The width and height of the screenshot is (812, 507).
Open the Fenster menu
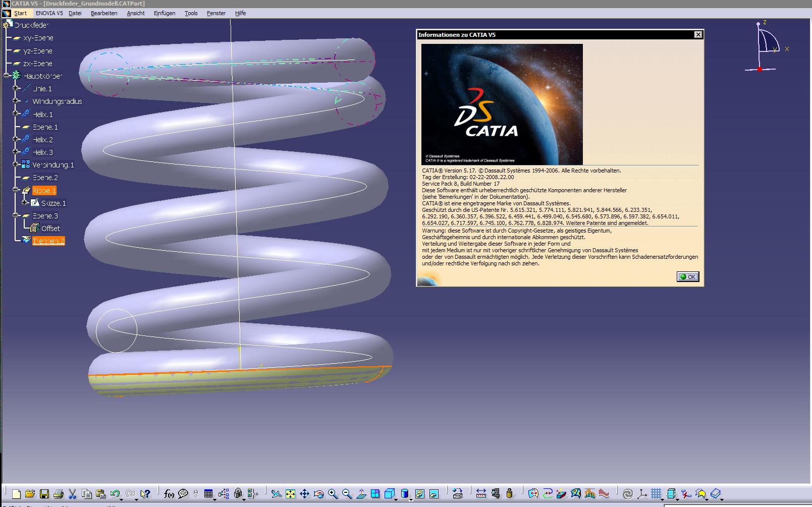216,13
